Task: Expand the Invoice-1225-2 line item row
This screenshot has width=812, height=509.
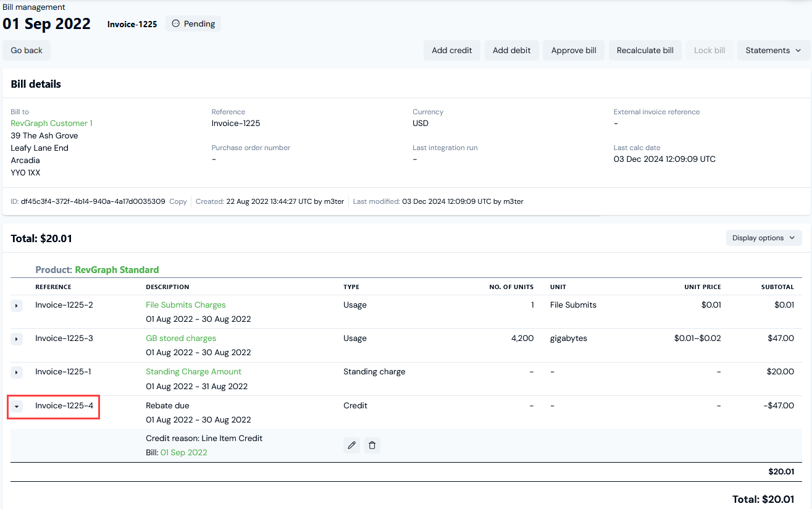Action: pyautogui.click(x=17, y=306)
